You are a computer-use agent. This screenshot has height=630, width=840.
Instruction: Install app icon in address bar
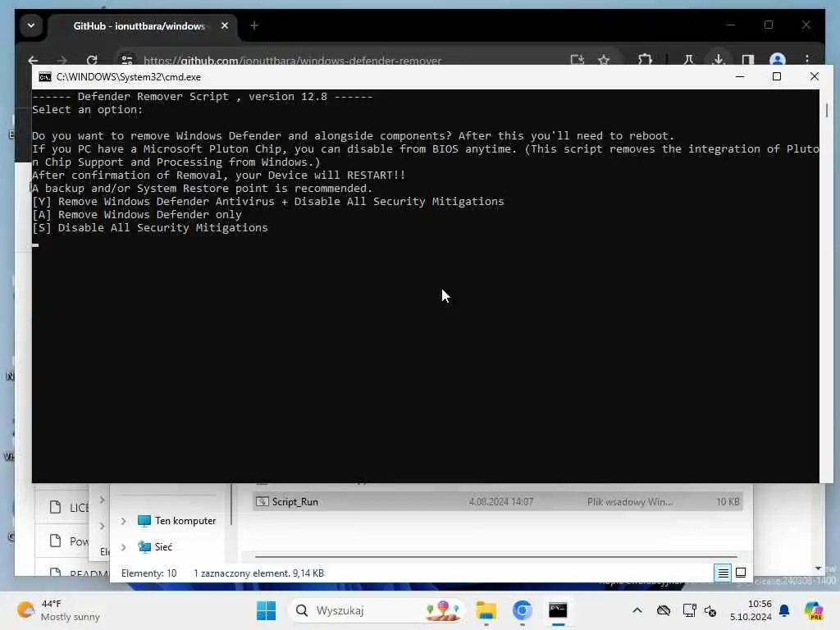577,60
